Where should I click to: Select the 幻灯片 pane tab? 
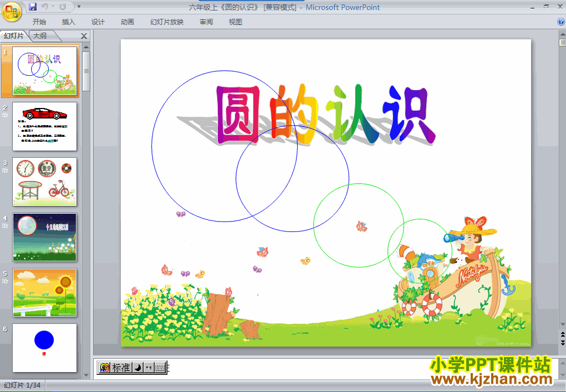pyautogui.click(x=14, y=35)
